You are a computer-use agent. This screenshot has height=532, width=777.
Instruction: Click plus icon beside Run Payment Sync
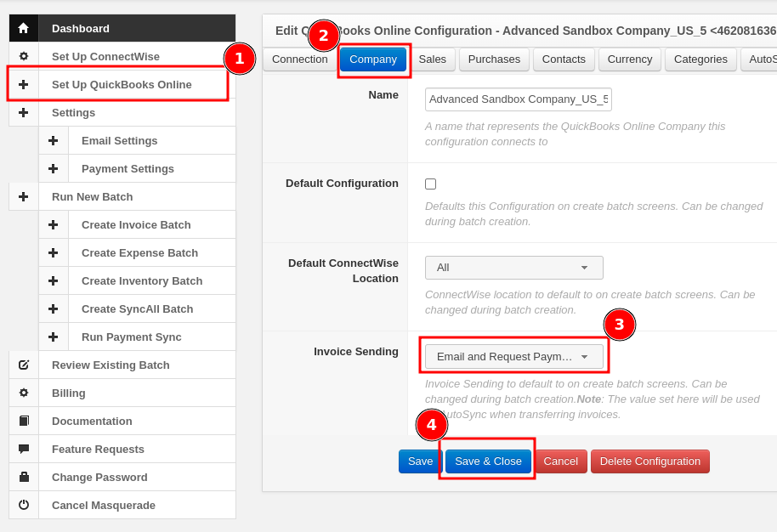[53, 337]
